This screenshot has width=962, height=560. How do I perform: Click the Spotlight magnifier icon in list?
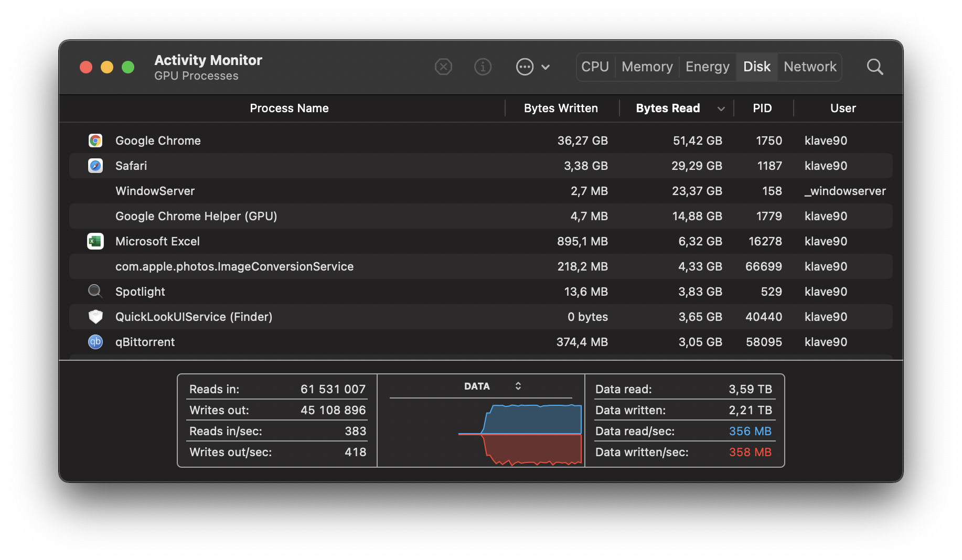[95, 291]
